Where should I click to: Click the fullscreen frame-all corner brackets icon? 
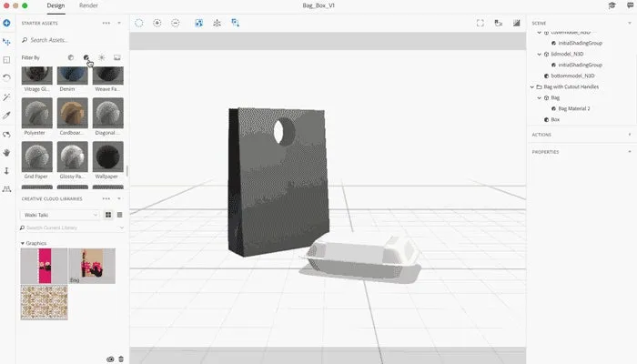click(x=480, y=23)
